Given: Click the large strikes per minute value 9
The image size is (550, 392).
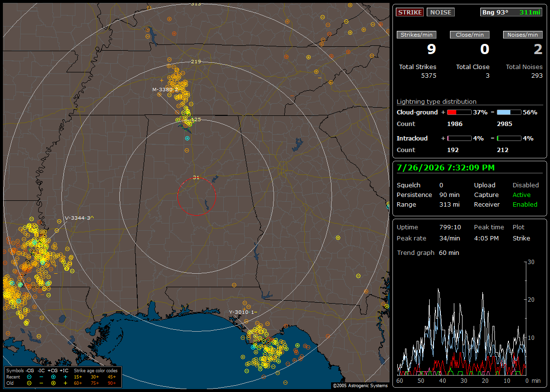Looking at the screenshot, I should [432, 49].
